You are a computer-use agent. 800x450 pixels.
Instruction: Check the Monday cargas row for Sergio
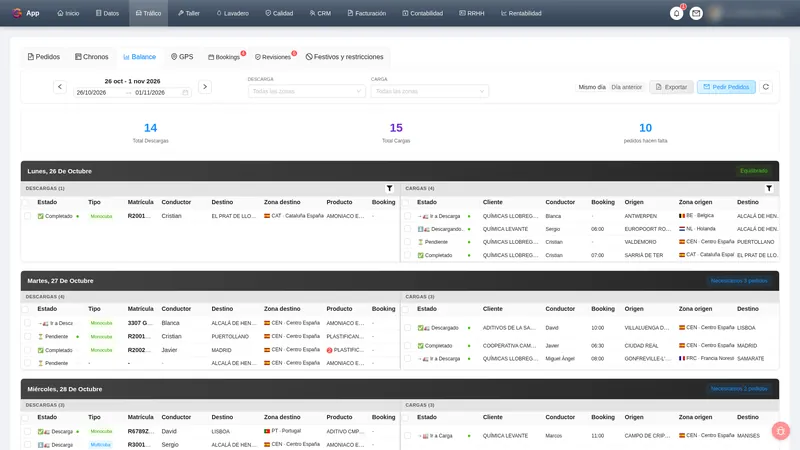tap(408, 229)
